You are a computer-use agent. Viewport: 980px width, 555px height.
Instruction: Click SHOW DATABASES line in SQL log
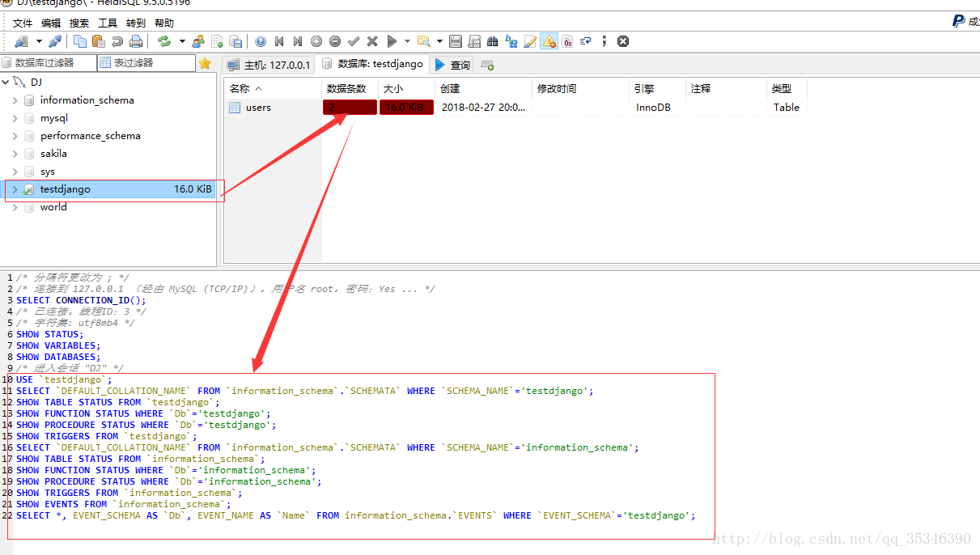coord(58,357)
